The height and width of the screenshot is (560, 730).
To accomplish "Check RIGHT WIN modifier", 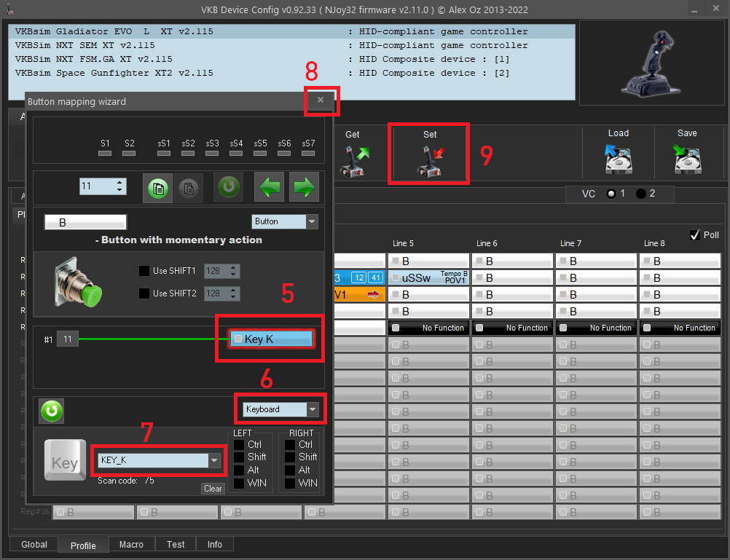I will 290,484.
